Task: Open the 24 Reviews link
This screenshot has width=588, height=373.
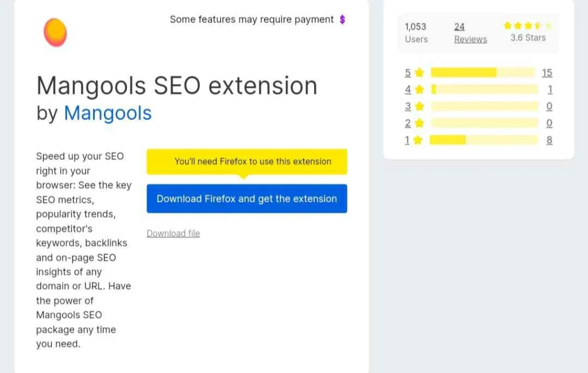Action: [x=470, y=33]
